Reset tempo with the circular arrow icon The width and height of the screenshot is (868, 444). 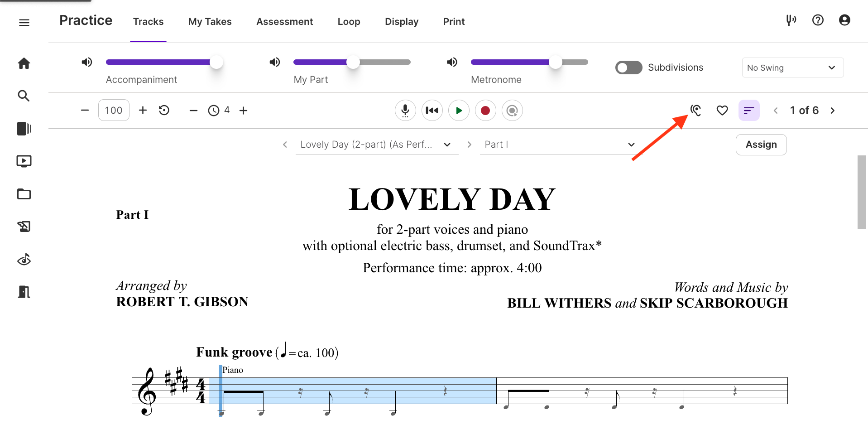(x=164, y=110)
